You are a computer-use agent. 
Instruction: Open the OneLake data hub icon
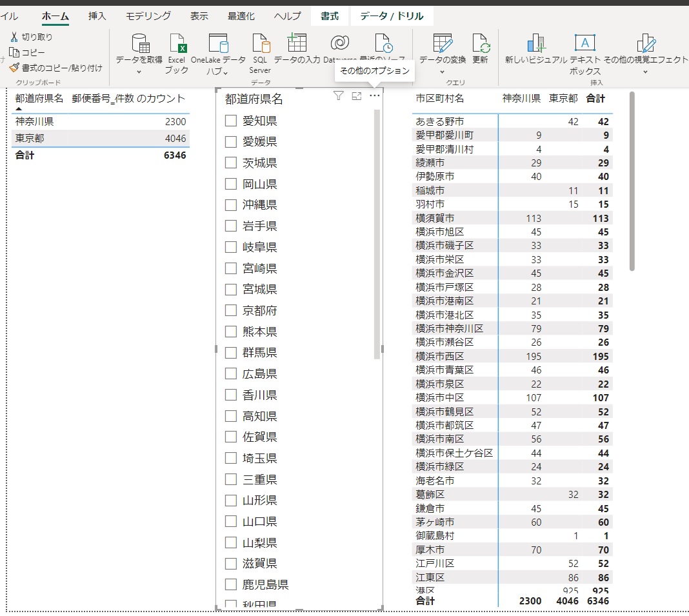point(218,45)
